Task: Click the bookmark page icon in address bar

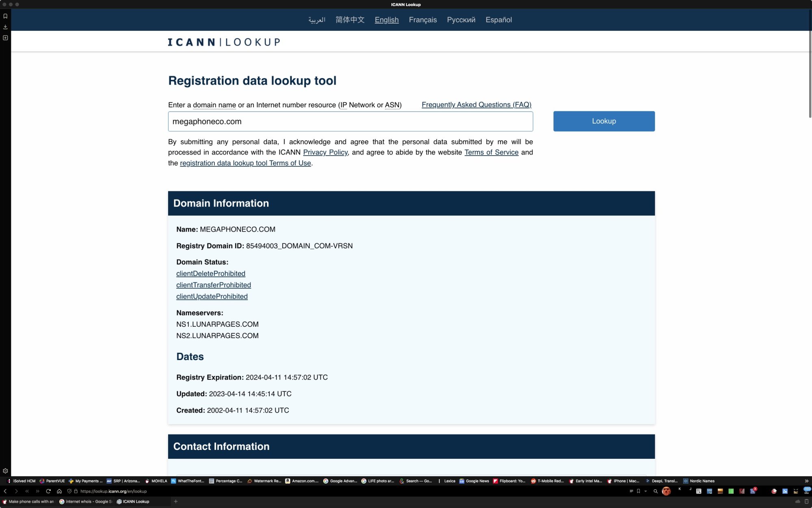Action: [638, 491]
